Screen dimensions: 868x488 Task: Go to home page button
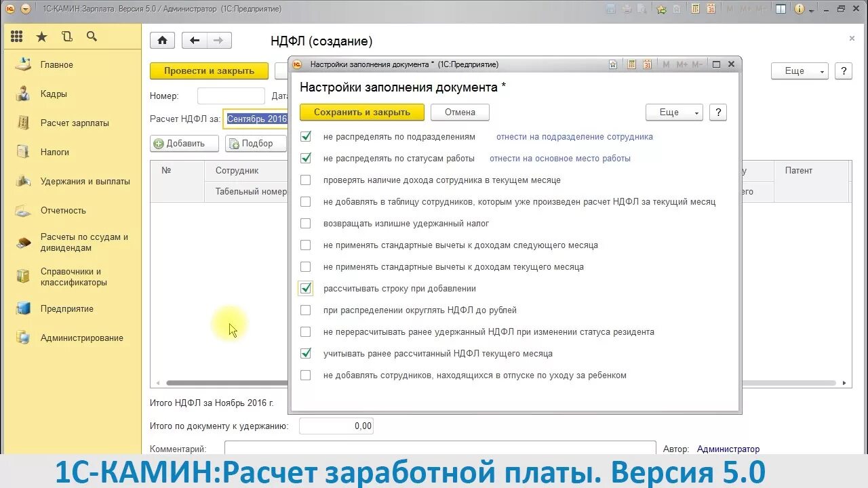tap(162, 41)
